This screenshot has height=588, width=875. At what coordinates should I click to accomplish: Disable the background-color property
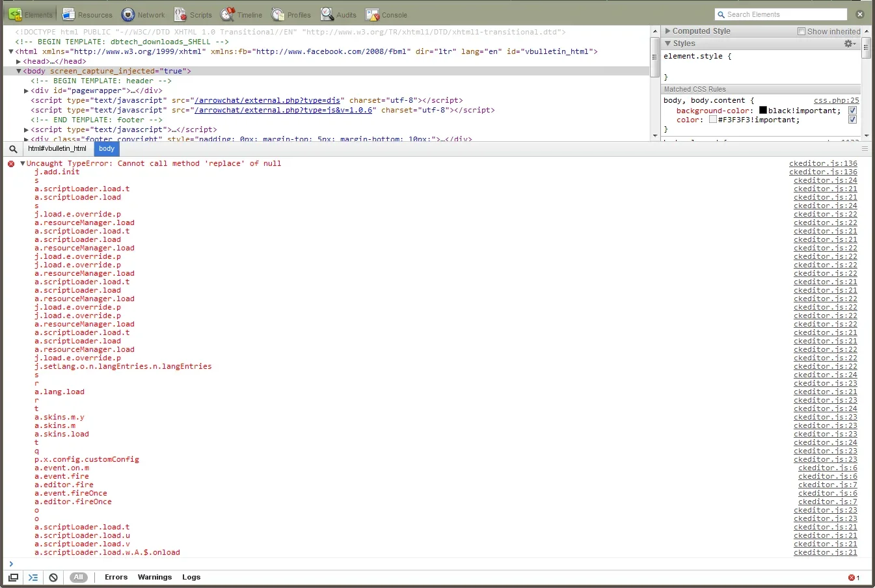tap(852, 110)
